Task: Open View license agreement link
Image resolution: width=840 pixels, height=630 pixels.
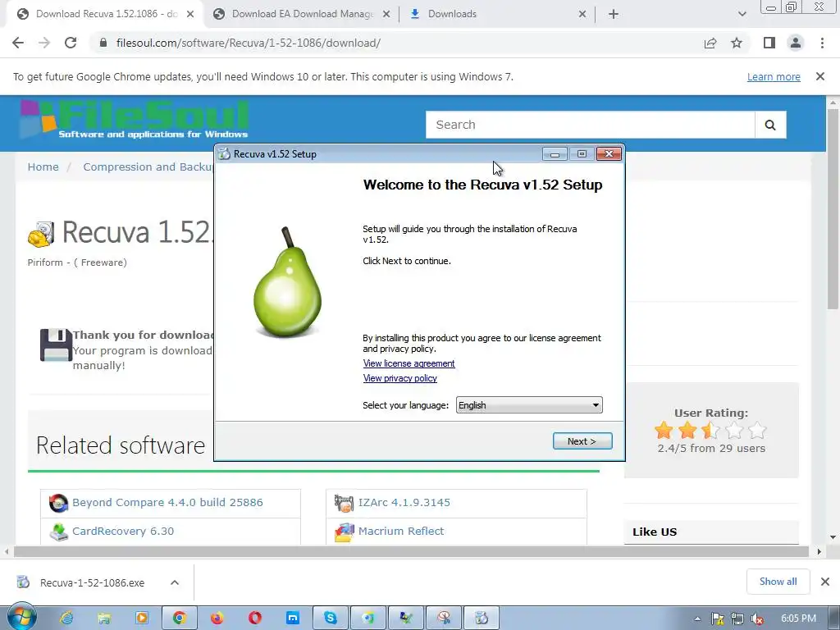Action: [x=409, y=363]
